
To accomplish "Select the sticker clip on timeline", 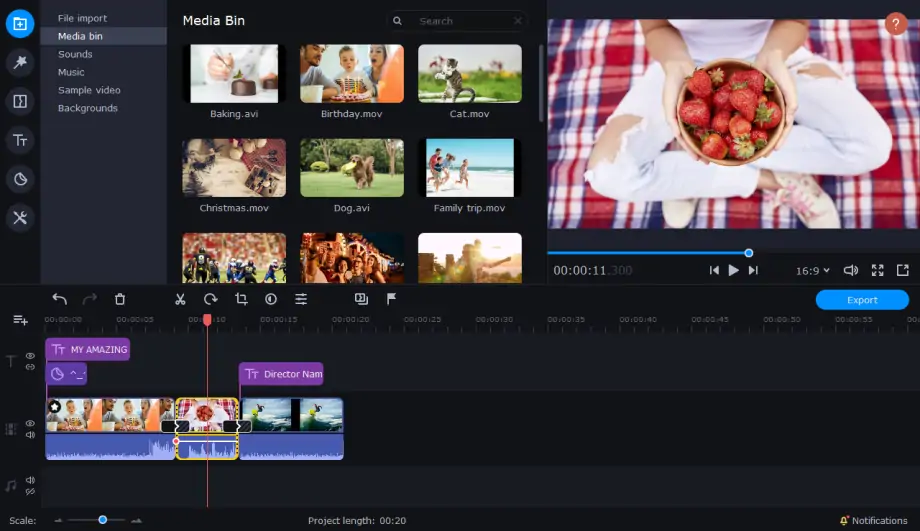I will 66,374.
